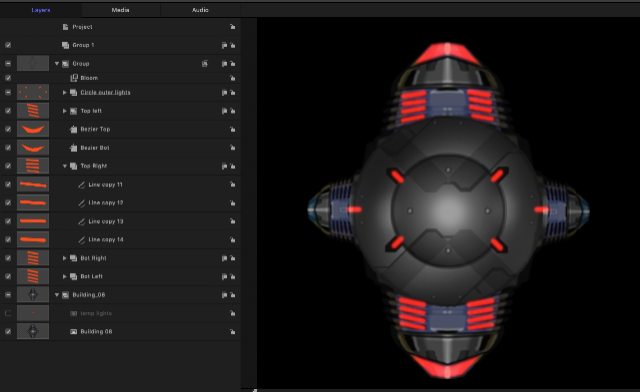Viewport: 640px width, 392px height.
Task: Expand the Circle outer lights group
Action: 64,93
